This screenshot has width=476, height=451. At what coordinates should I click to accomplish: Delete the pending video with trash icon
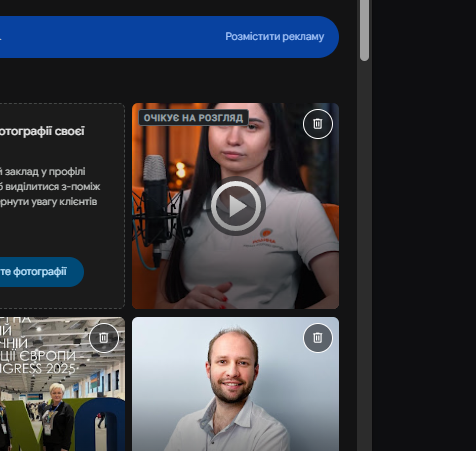pos(318,124)
